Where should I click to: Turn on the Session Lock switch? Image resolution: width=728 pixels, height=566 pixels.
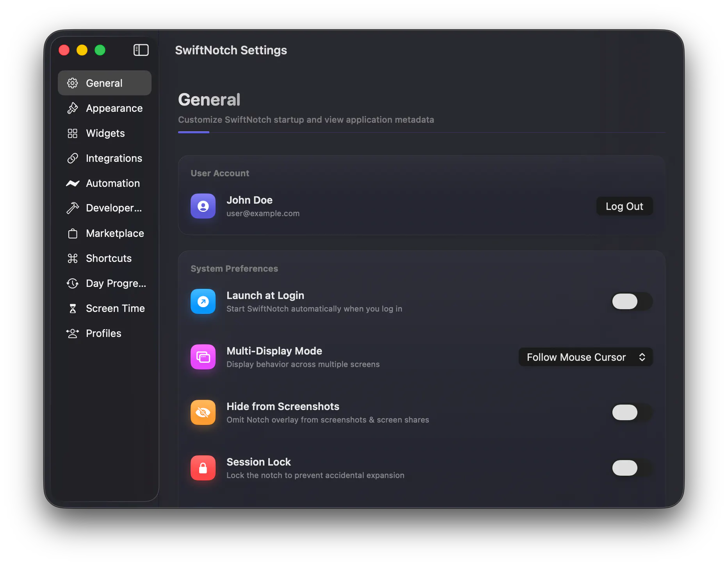pyautogui.click(x=632, y=468)
